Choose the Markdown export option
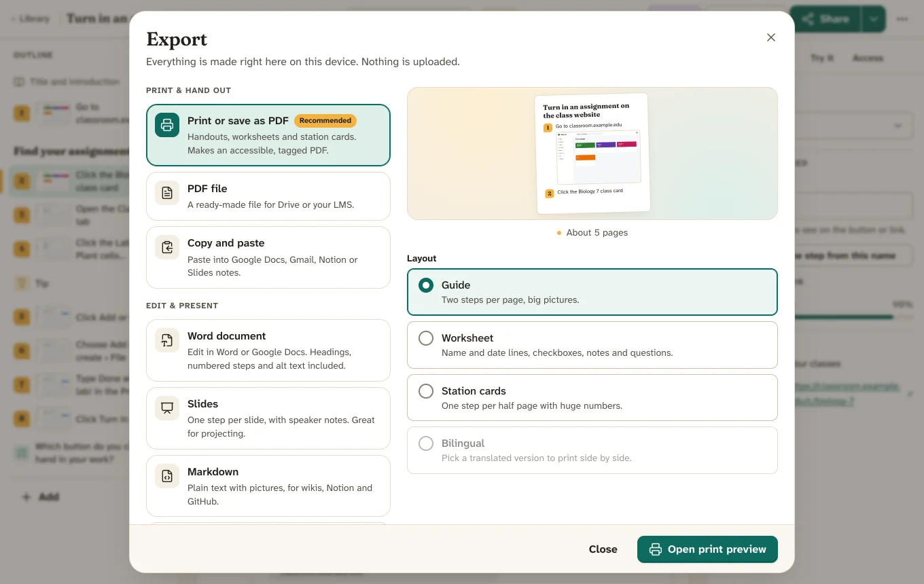This screenshot has height=584, width=924. point(268,486)
